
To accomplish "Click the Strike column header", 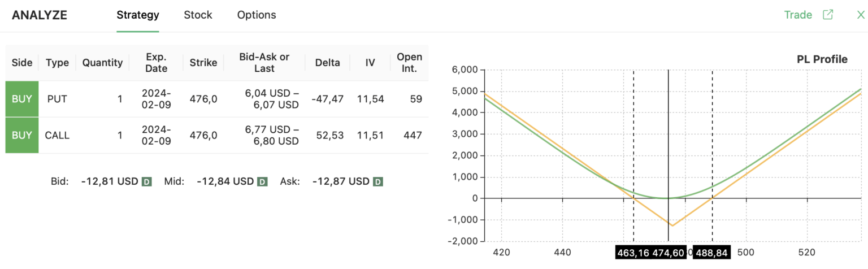I will [203, 63].
